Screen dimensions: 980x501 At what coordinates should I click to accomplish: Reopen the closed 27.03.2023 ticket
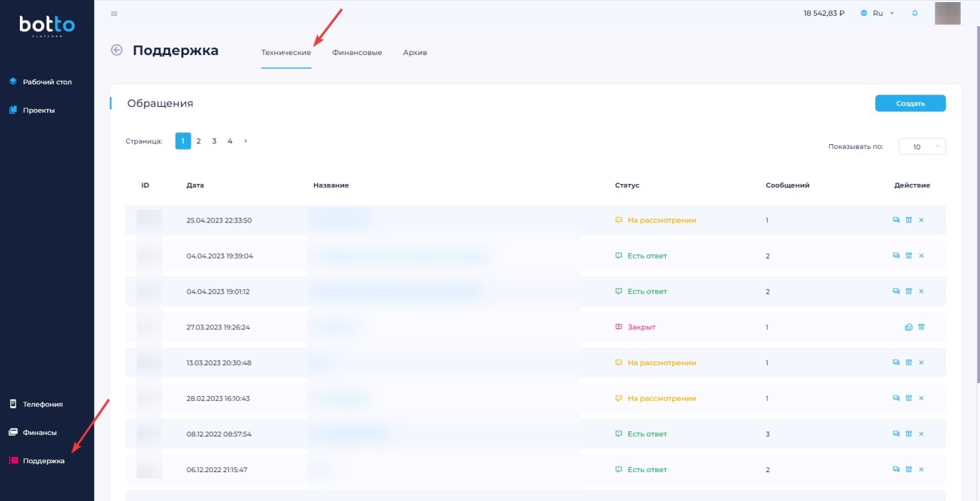point(909,327)
